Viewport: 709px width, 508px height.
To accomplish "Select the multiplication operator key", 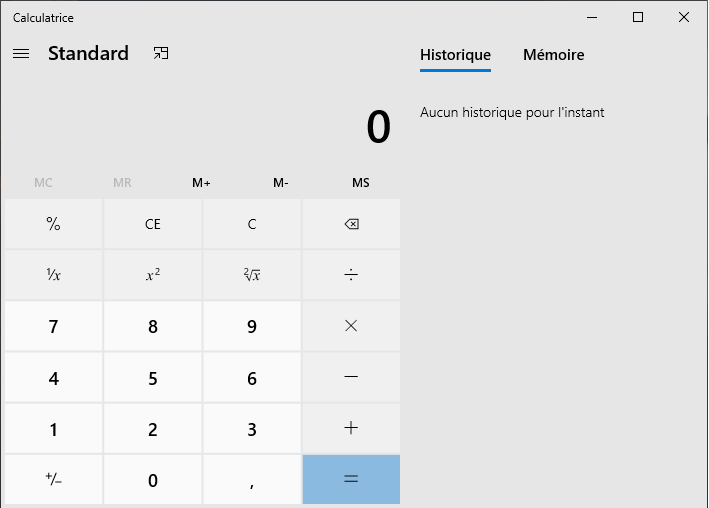I will tap(351, 326).
